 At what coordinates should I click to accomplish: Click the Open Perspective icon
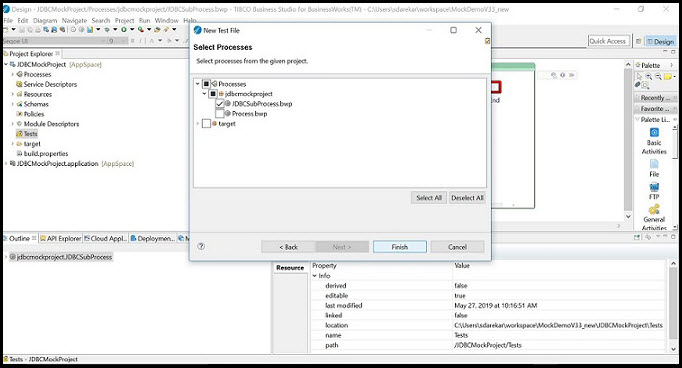[x=638, y=41]
